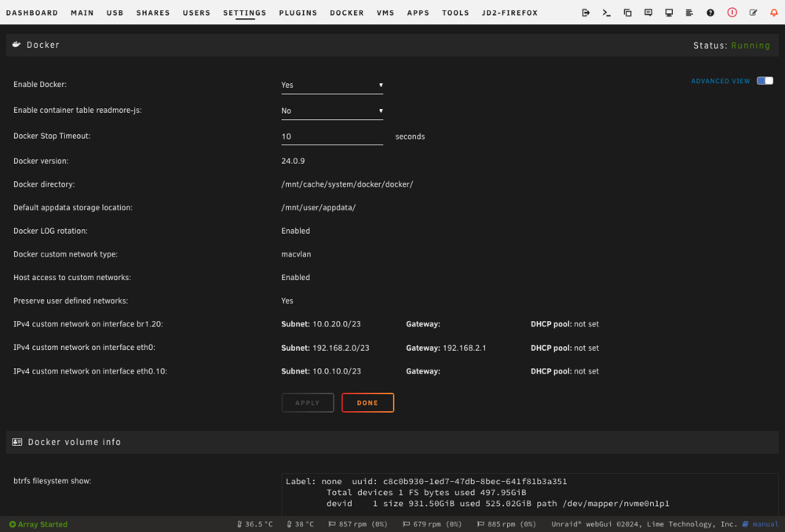Switch to the Plugins tab
This screenshot has width=785, height=532.
(x=298, y=13)
